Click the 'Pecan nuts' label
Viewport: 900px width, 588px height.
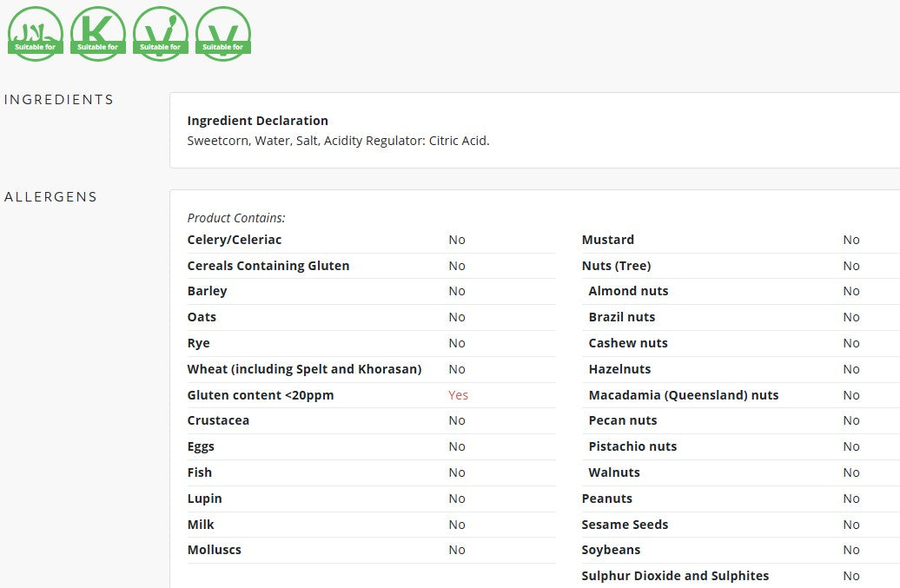622,420
